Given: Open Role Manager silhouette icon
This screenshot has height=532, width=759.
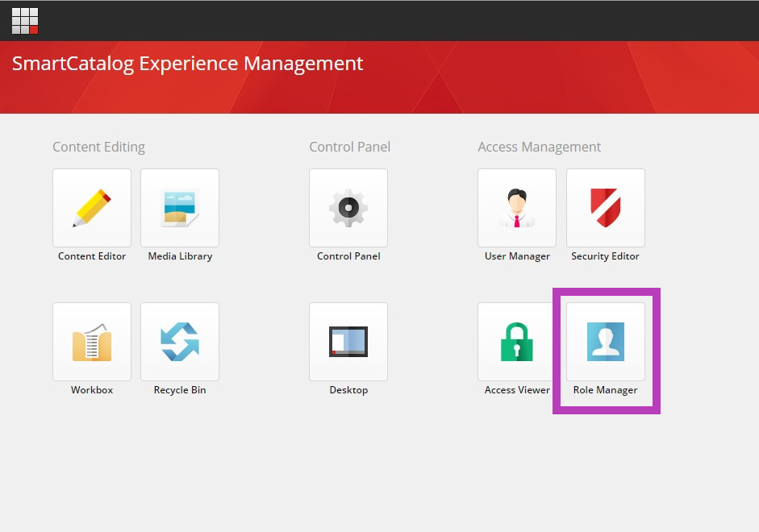Looking at the screenshot, I should pos(606,342).
